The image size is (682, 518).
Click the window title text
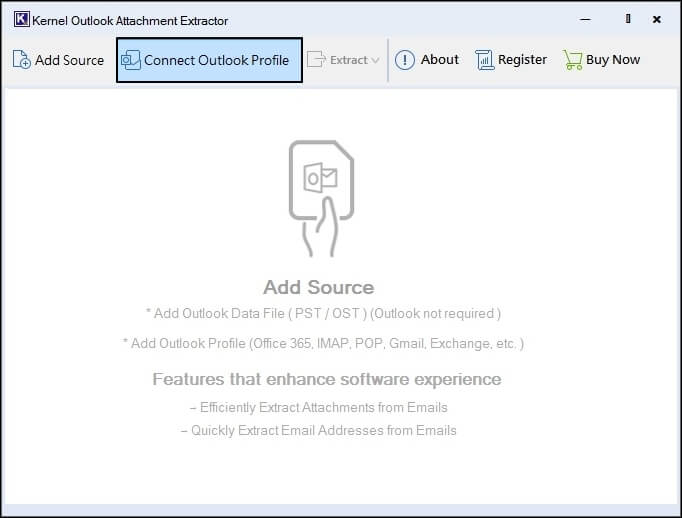tap(130, 21)
